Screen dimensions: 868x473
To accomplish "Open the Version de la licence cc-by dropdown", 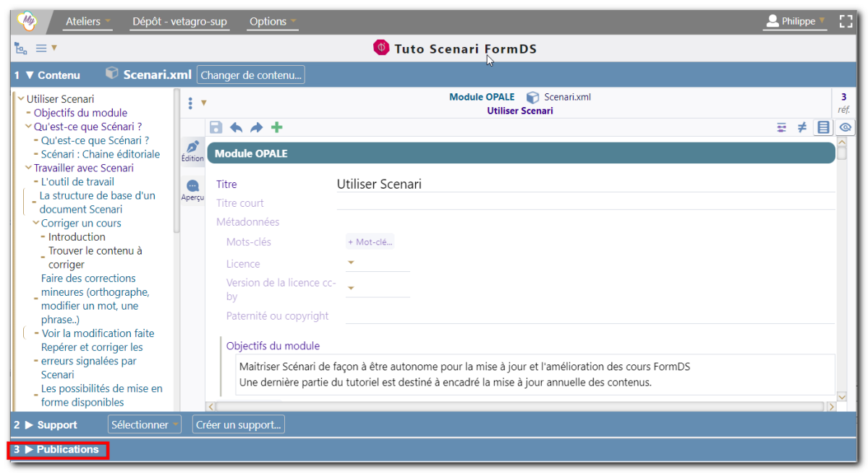I will 377,289.
